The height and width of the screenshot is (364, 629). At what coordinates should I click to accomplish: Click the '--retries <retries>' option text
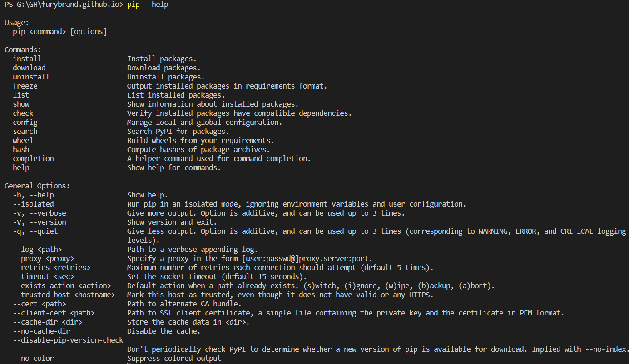[52, 267]
